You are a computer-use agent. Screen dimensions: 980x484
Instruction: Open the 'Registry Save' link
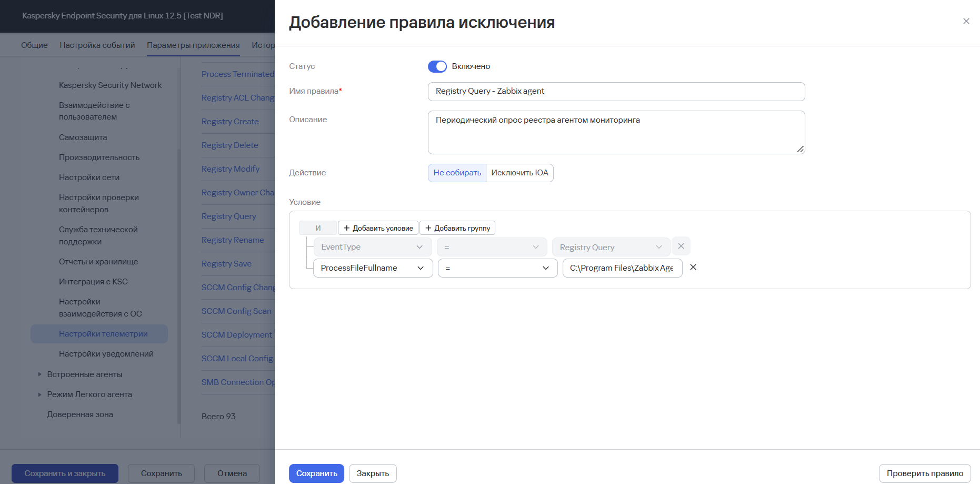[226, 264]
